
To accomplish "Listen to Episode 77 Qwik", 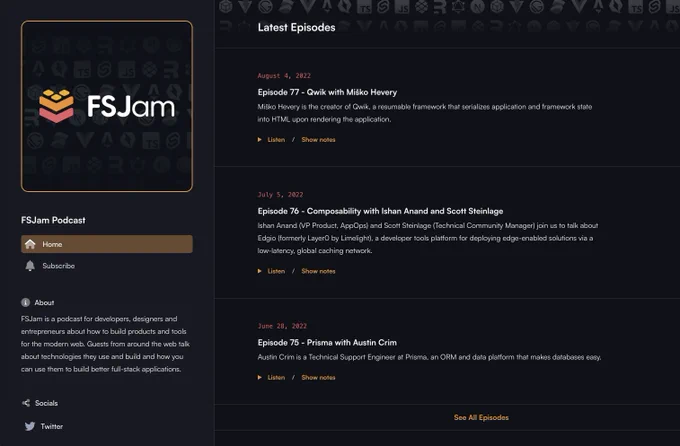I will (x=276, y=140).
